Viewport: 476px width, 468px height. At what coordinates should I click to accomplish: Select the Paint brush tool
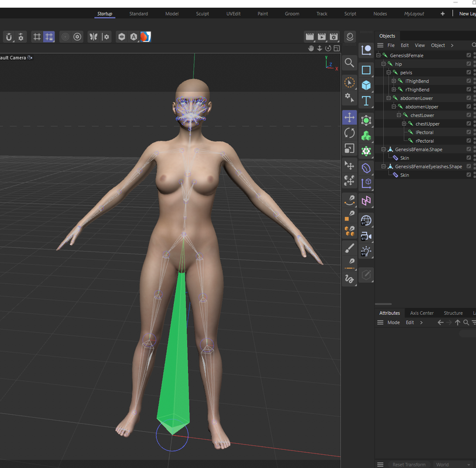(350, 248)
